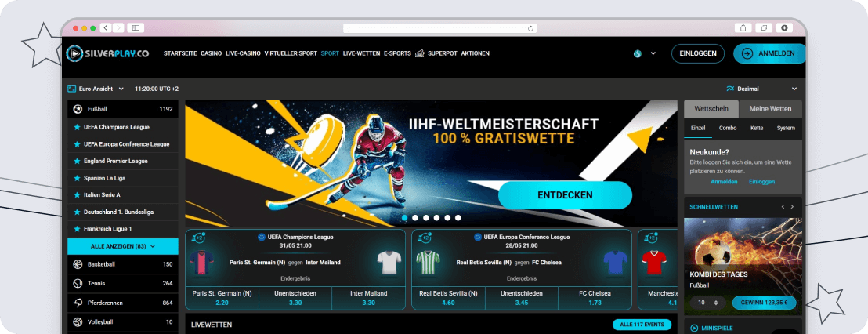Toggle the browser sidebar button
868x334 pixels.
click(136, 27)
